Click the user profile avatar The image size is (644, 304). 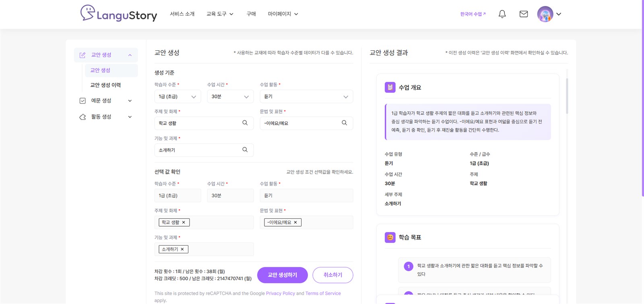pos(545,14)
